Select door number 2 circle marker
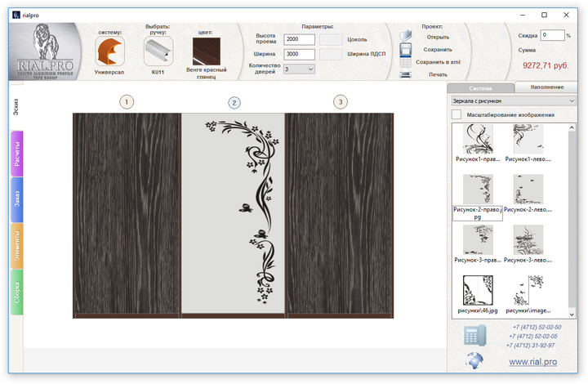The height and width of the screenshot is (384, 588). click(x=234, y=102)
